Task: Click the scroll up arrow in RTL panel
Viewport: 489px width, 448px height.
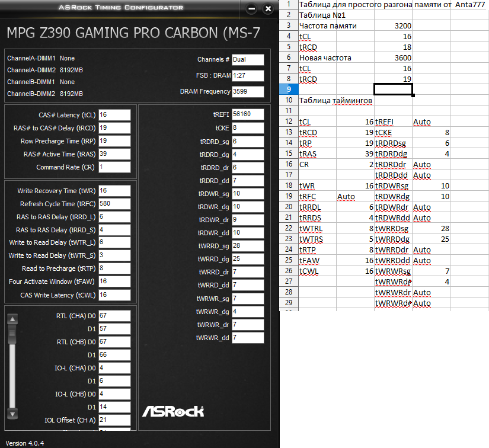Action: pos(12,319)
